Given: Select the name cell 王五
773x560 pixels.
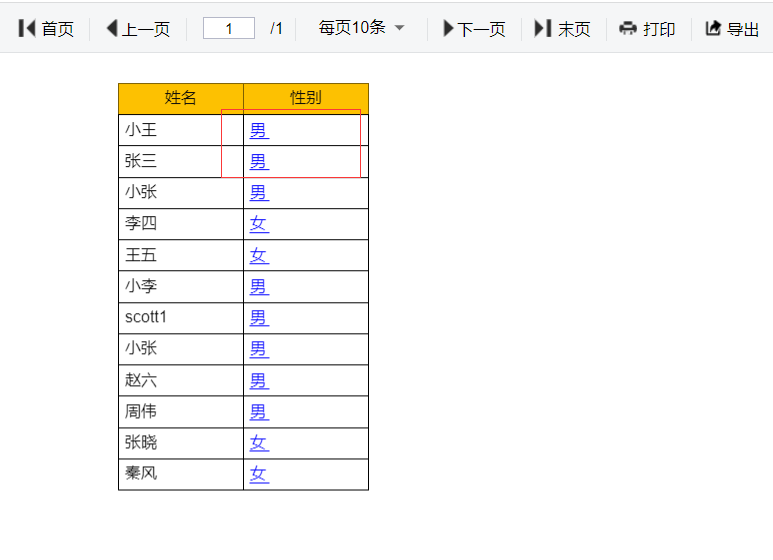Looking at the screenshot, I should (181, 255).
